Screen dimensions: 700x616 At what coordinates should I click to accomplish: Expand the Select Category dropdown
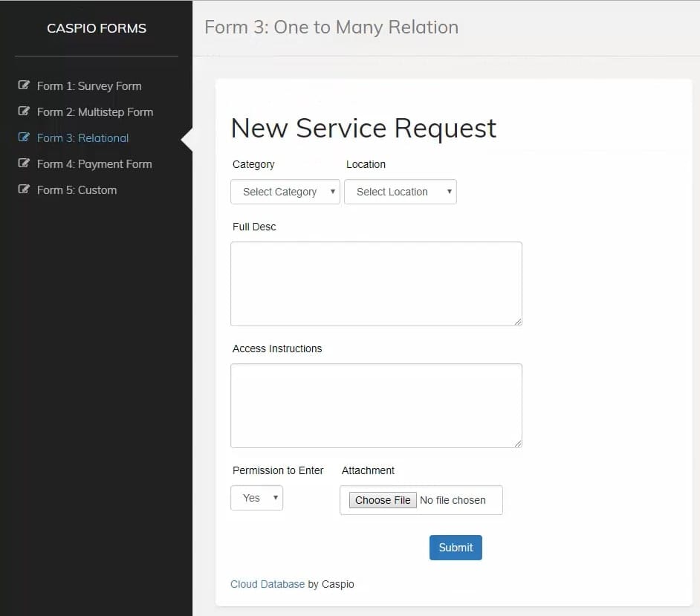point(285,192)
